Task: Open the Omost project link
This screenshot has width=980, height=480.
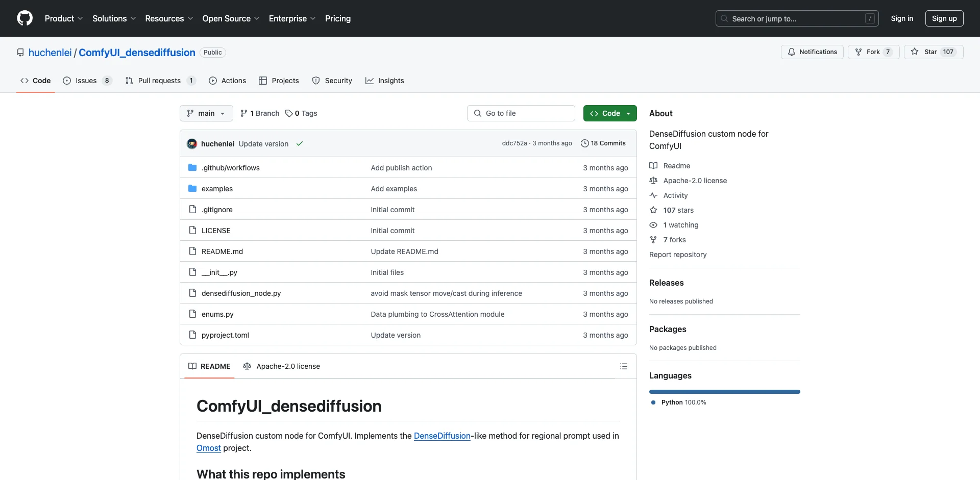Action: 209,448
